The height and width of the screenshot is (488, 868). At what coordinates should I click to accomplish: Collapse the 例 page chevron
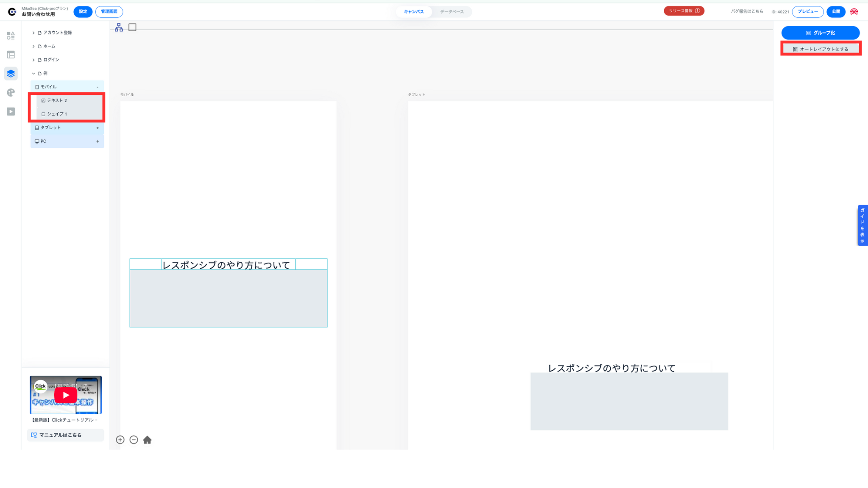(x=33, y=73)
